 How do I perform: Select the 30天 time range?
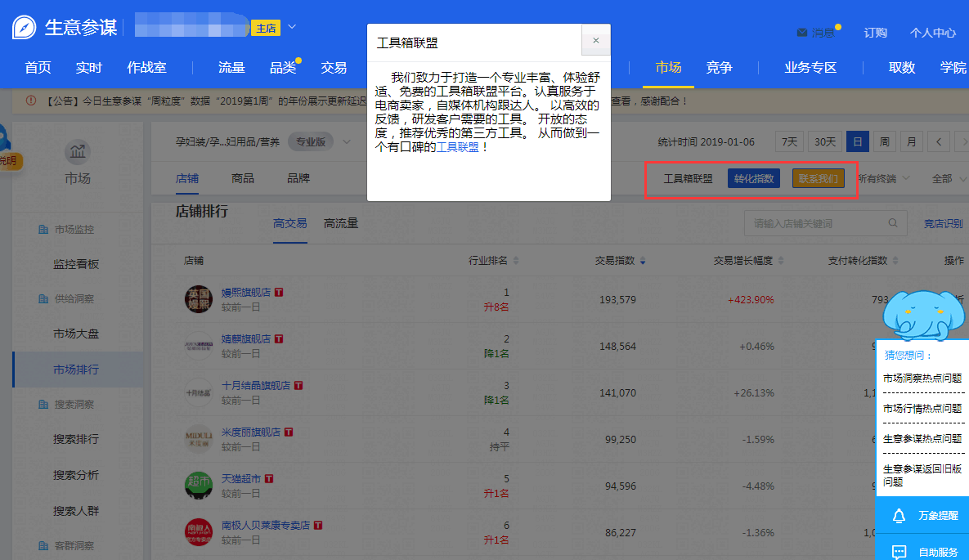click(824, 141)
